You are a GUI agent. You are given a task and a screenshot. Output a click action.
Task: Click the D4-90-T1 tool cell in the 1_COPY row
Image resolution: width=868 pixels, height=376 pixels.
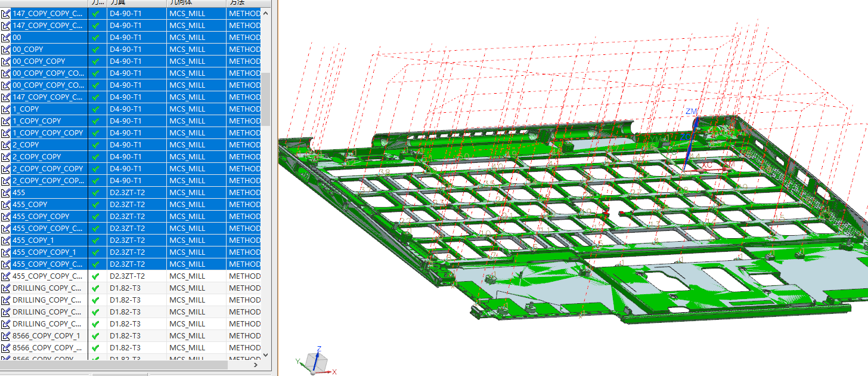pyautogui.click(x=137, y=109)
